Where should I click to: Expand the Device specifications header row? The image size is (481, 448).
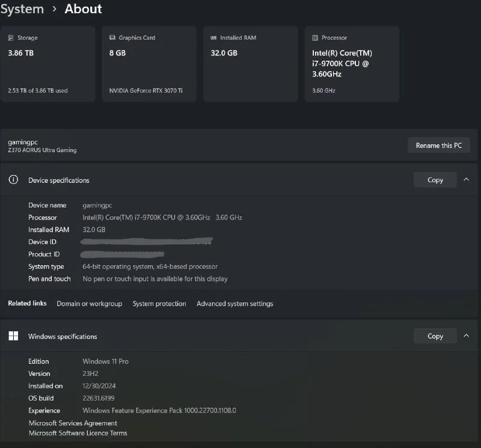coord(239,180)
